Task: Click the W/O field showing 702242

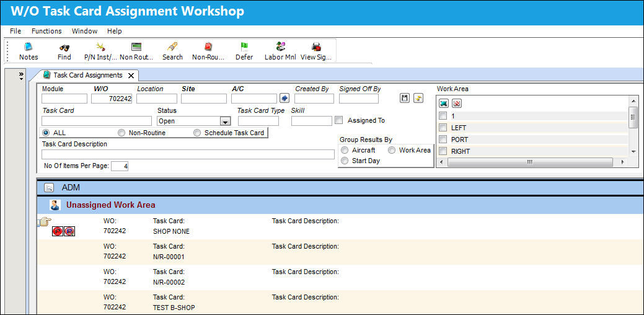Action: pos(112,99)
